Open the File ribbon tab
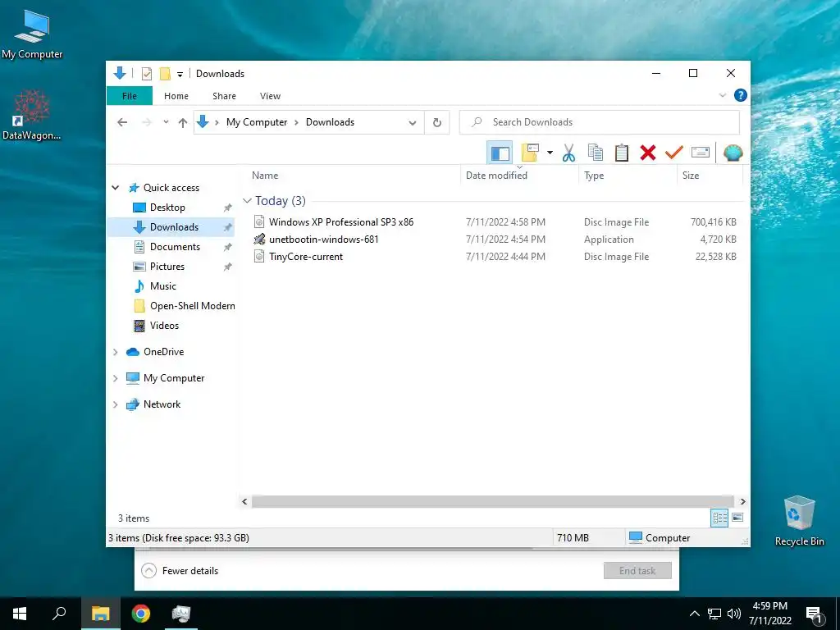 pos(130,96)
